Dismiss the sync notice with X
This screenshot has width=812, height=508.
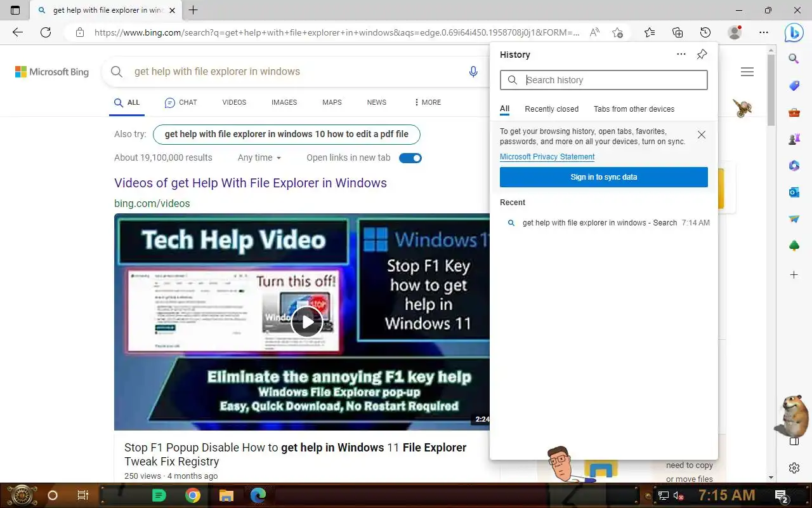click(x=701, y=135)
